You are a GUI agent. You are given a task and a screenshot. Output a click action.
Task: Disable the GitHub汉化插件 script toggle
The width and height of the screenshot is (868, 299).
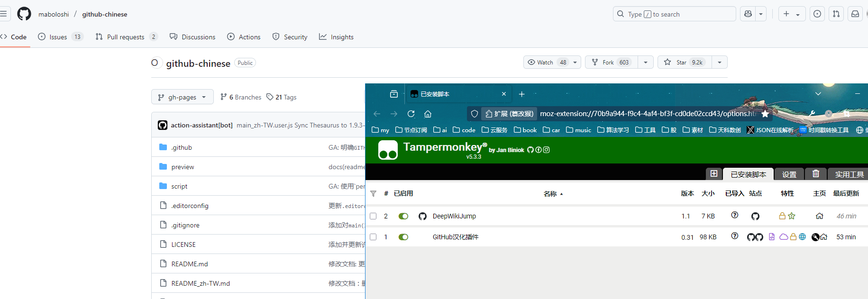click(403, 237)
